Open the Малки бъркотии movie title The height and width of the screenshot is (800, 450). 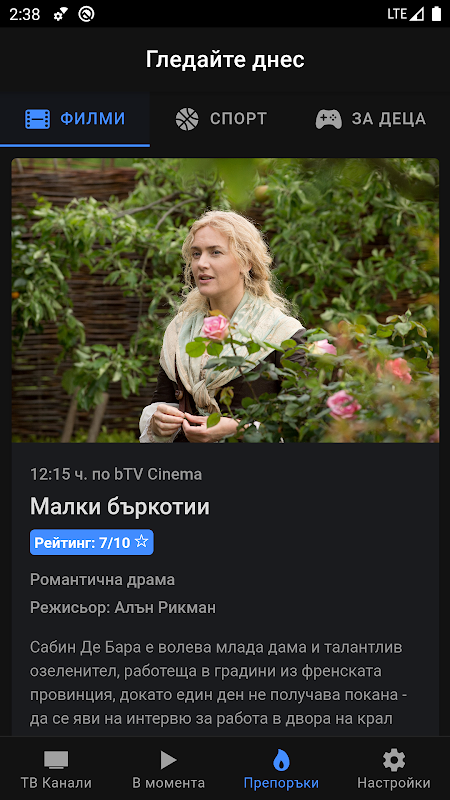pos(120,507)
